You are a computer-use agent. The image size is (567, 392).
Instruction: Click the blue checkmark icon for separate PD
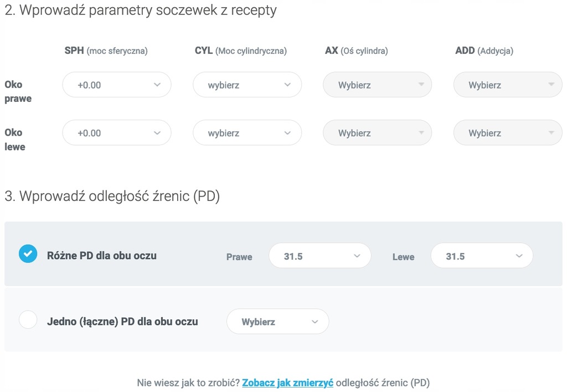pos(28,254)
